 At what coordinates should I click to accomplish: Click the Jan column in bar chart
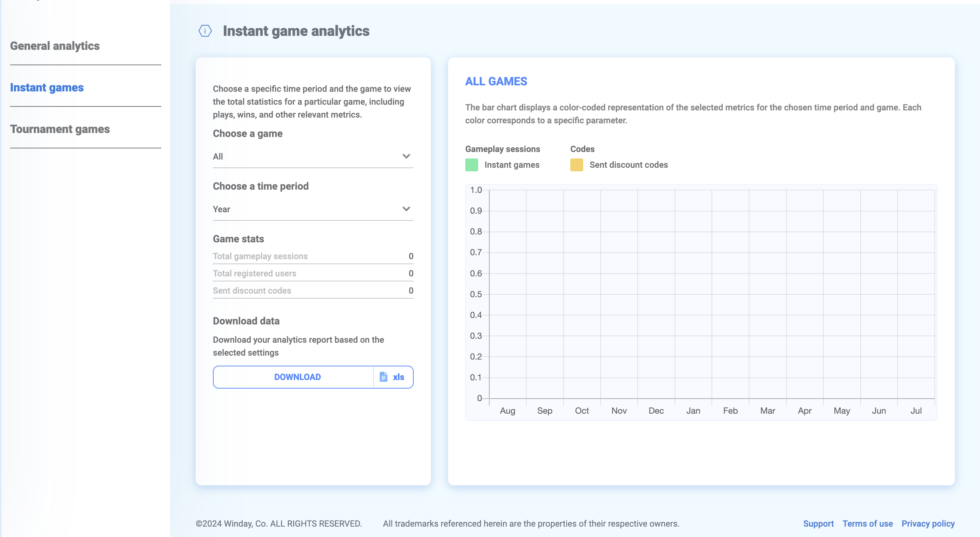pyautogui.click(x=693, y=294)
